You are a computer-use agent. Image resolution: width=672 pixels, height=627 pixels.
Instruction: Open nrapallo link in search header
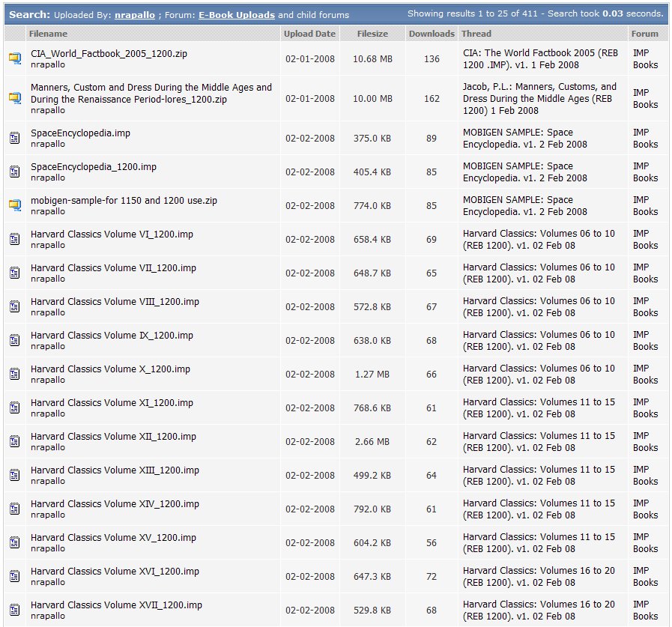tap(135, 15)
